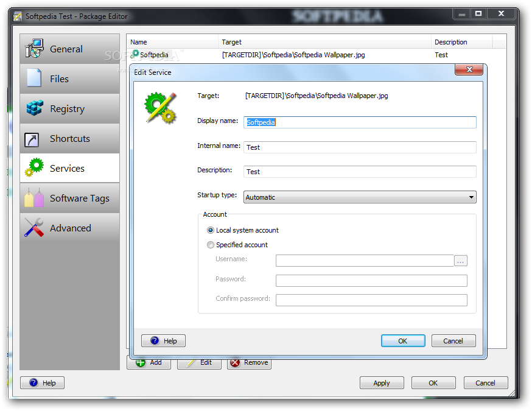Close the Edit Service dialog
Image resolution: width=532 pixels, height=411 pixels.
pyautogui.click(x=469, y=69)
